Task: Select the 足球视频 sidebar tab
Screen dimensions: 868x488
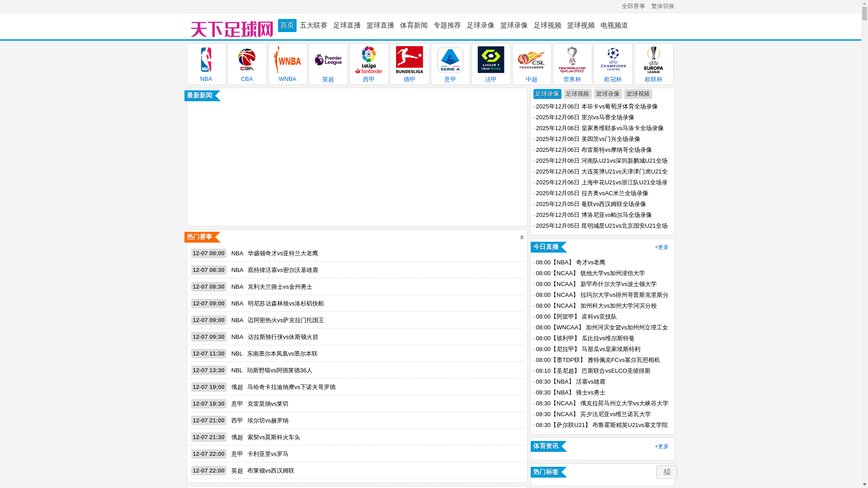Action: click(x=577, y=94)
